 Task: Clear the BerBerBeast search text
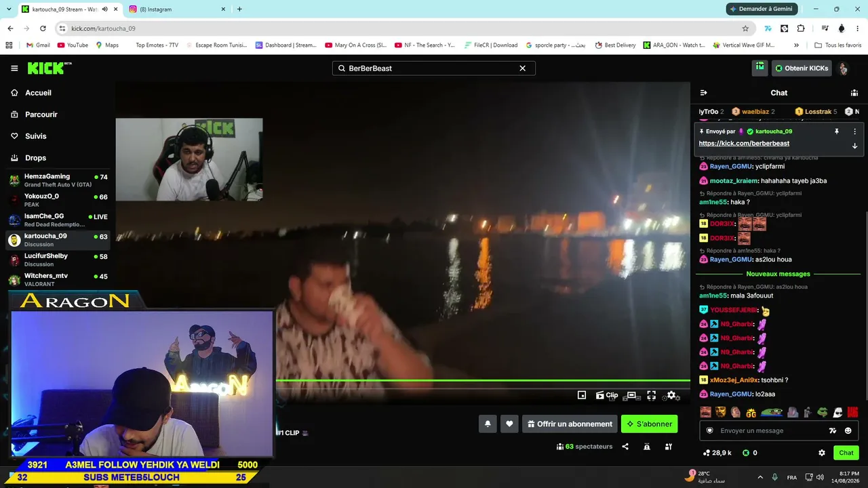pyautogui.click(x=522, y=68)
